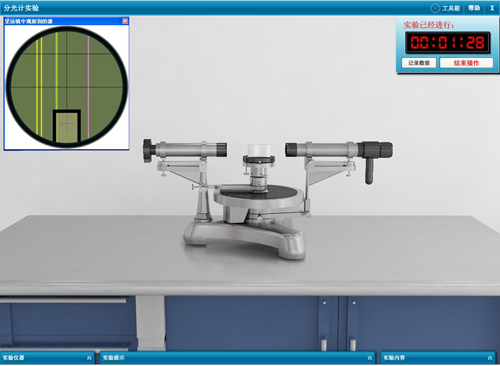
Task: Click the dark circular dial plate
Action: (259, 192)
